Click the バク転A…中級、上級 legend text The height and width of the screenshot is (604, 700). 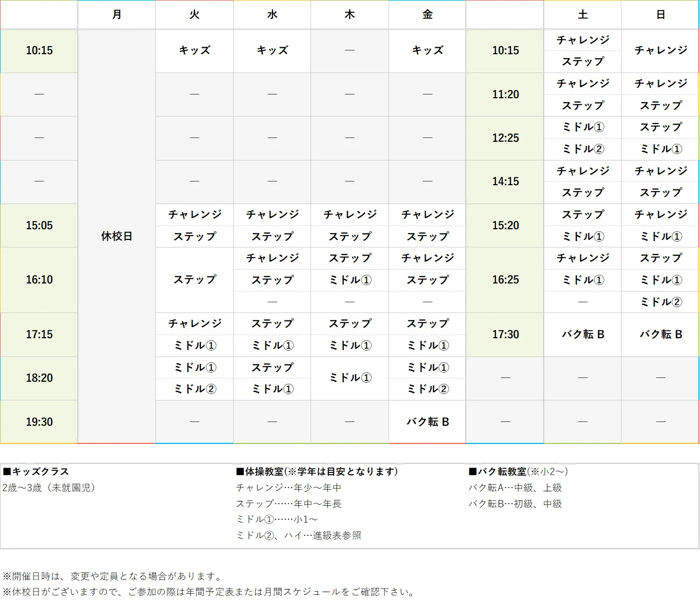coord(516,487)
